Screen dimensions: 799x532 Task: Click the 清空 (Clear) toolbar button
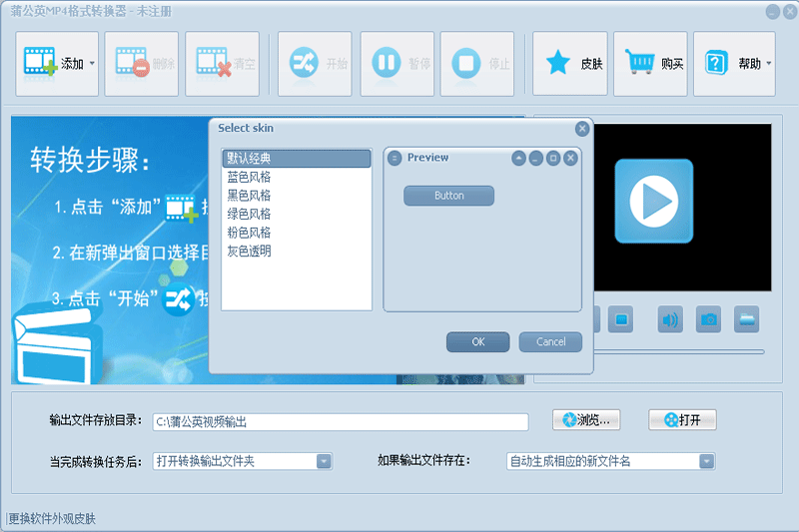tap(222, 64)
